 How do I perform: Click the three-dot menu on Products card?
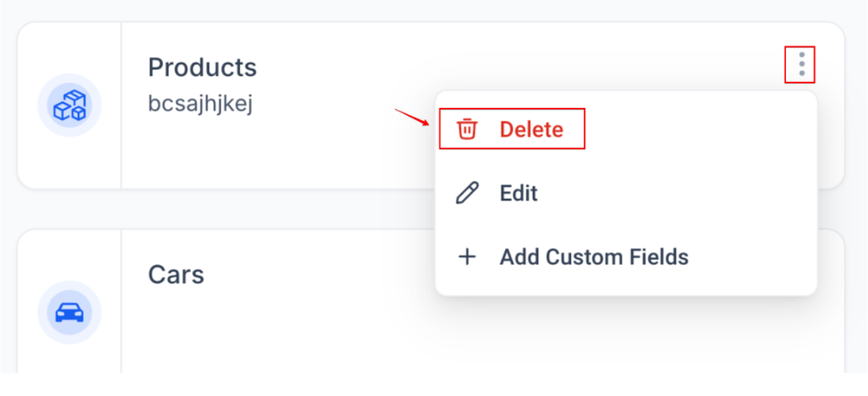coord(801,64)
